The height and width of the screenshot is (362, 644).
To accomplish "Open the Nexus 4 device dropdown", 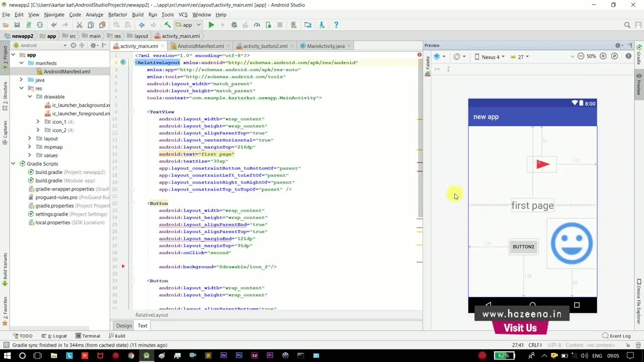I will point(490,57).
